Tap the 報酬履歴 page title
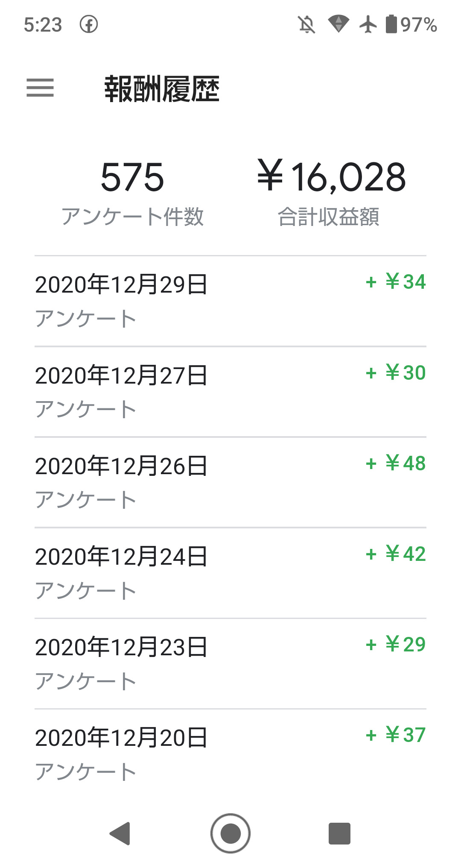Screen dimensions: 461x868 click(162, 89)
